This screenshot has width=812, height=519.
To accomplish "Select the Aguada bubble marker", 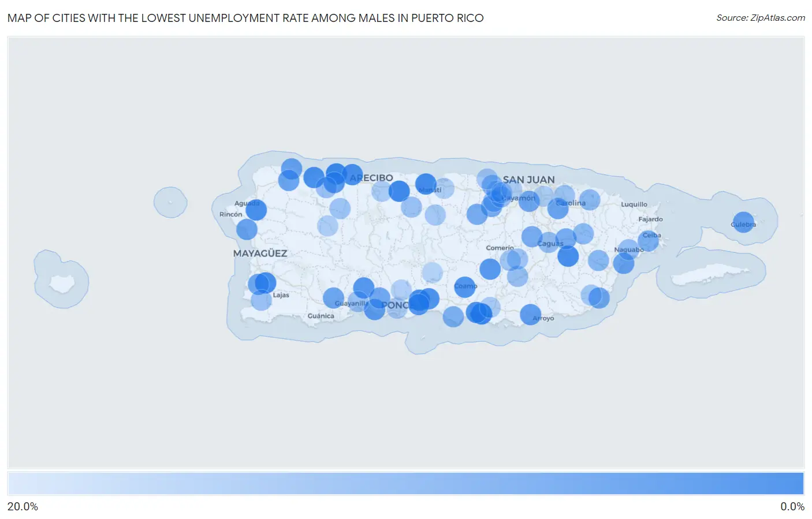I will pos(256,210).
